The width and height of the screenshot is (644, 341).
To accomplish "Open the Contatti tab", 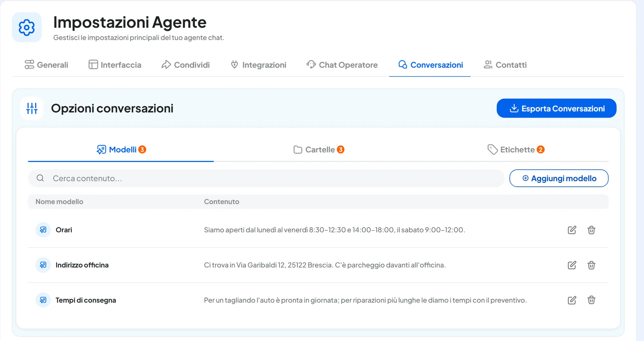I will [505, 65].
